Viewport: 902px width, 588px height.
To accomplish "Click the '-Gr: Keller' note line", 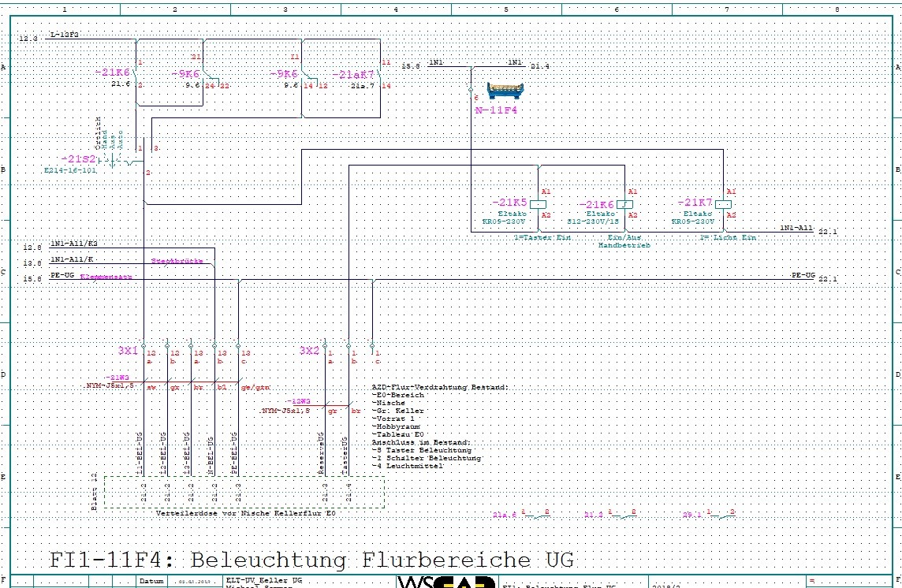I will [x=398, y=411].
